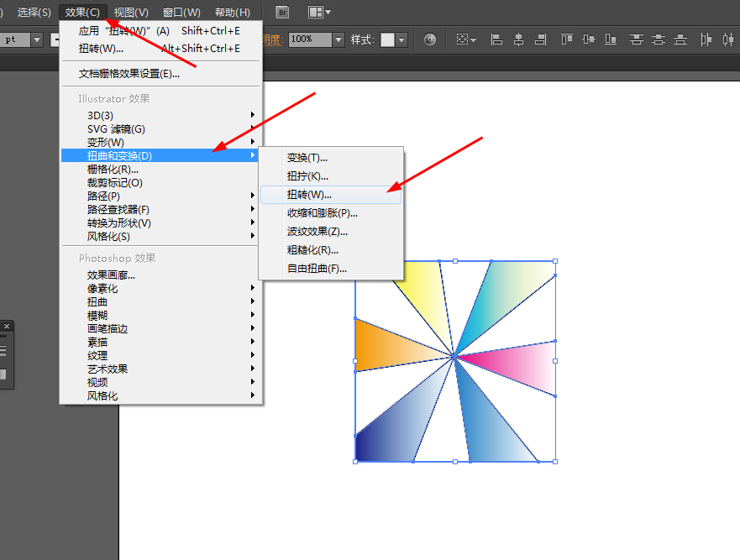Click the Vertical Align Center icon
Viewport: 740px width, 560px height.
pyautogui.click(x=589, y=39)
